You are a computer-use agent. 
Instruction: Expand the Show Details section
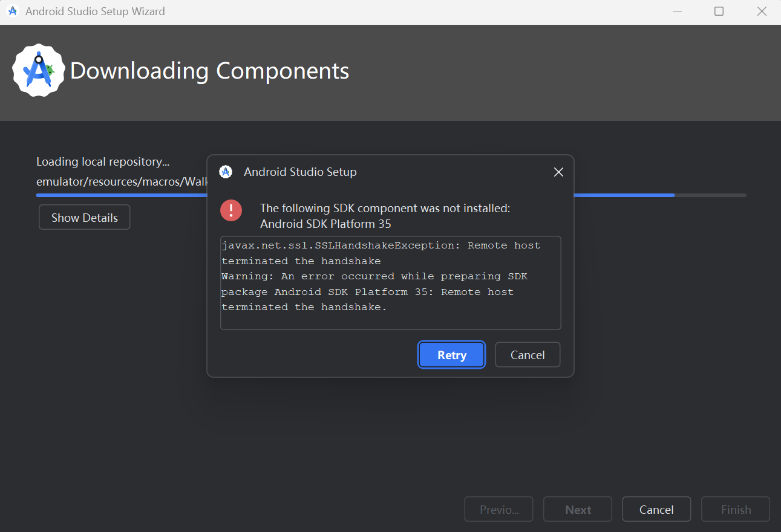(85, 218)
